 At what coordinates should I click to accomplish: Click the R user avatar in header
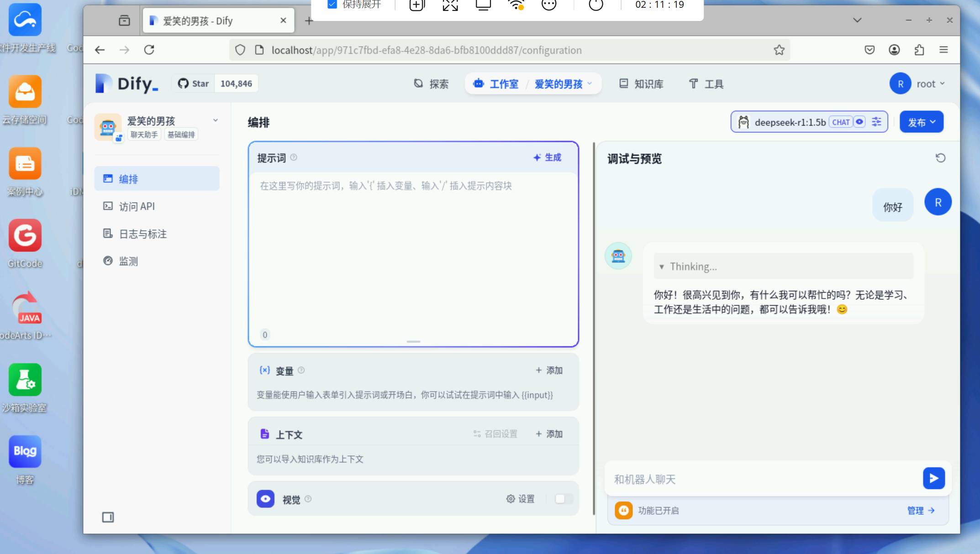click(900, 84)
